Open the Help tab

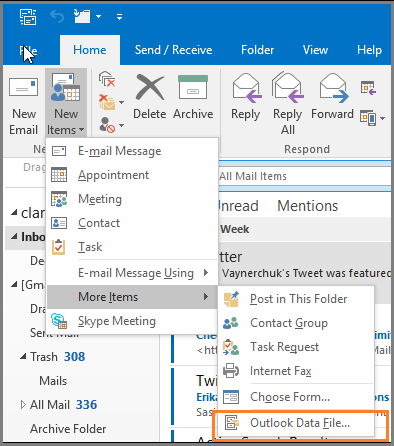point(369,50)
